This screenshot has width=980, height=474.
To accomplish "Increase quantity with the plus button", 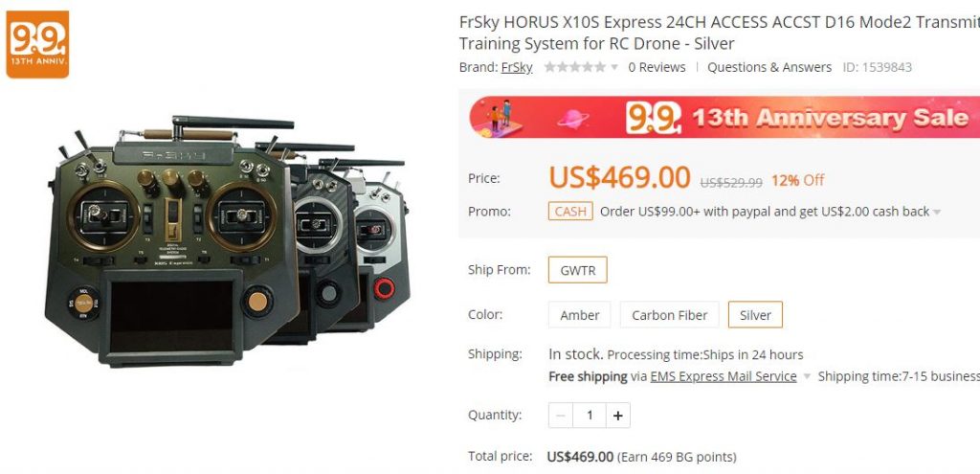I will pyautogui.click(x=617, y=416).
